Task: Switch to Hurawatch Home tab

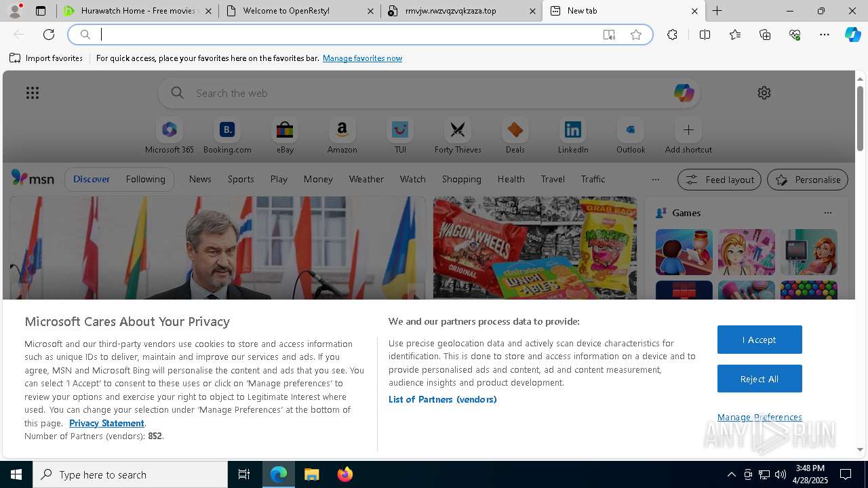Action: click(x=138, y=11)
